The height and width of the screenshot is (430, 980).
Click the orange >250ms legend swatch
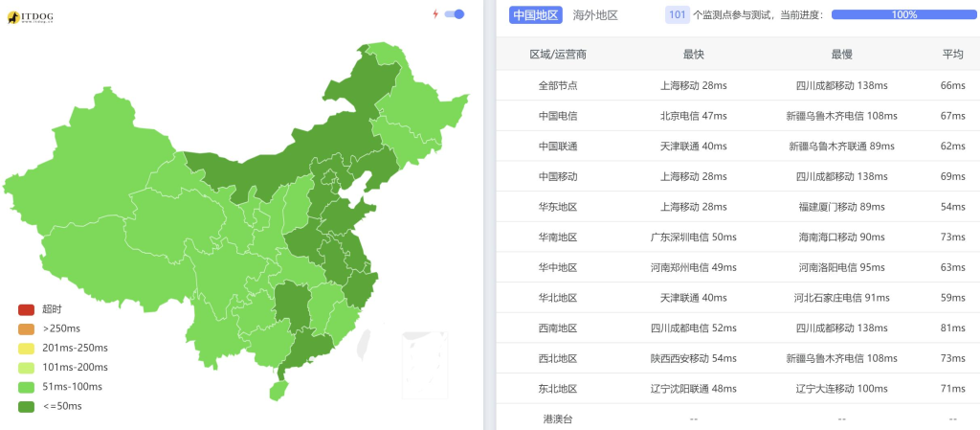pos(26,328)
